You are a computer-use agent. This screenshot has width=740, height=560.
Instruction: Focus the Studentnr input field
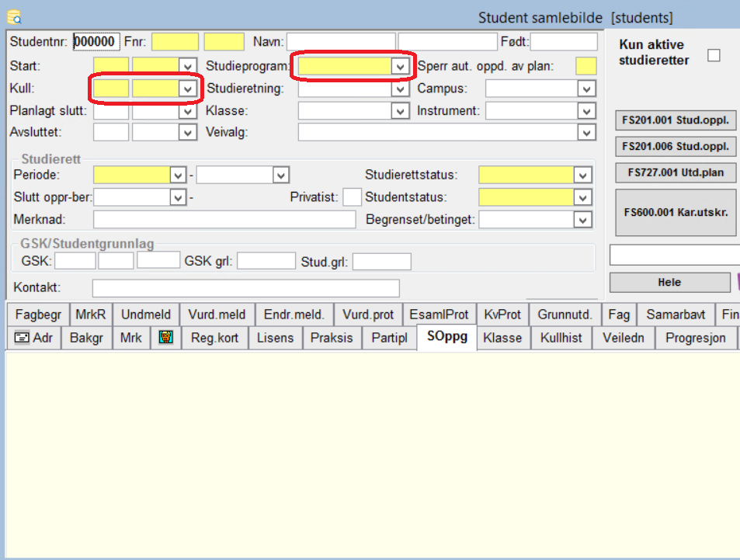click(96, 41)
